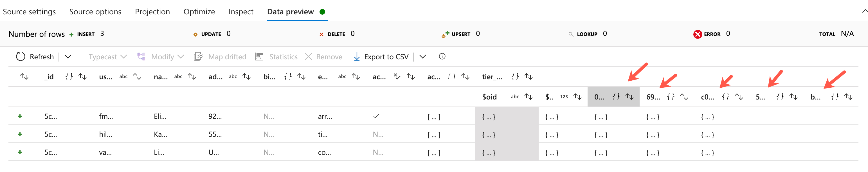This screenshot has height=172, width=868.
Task: Click the information (i) icon in toolbar
Action: 442,56
